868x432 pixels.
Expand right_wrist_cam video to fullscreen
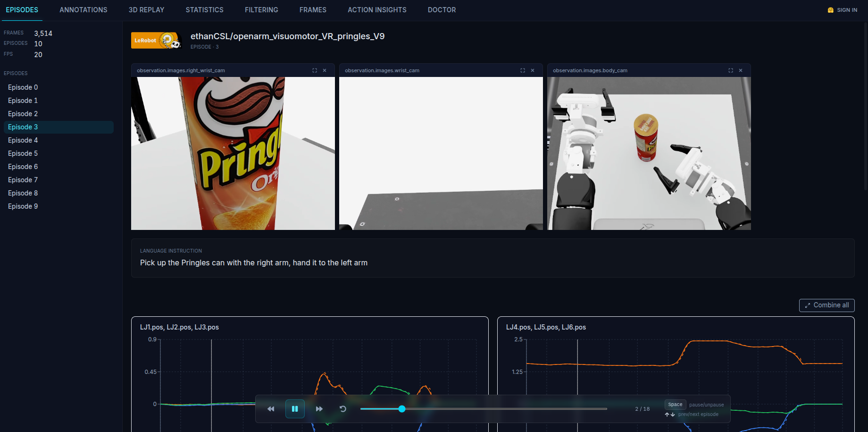[315, 70]
